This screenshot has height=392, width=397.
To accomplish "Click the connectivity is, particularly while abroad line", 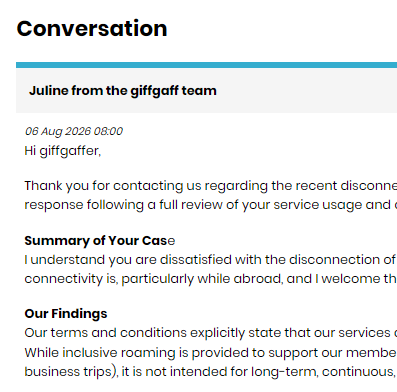I will [211, 279].
